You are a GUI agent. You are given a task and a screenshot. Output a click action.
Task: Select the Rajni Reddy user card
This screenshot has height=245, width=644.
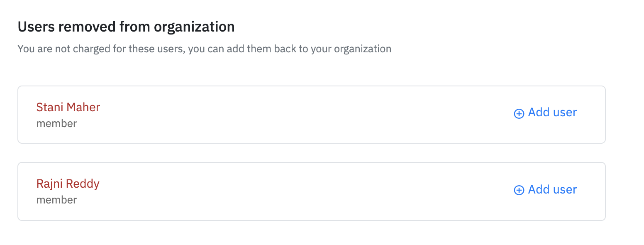tap(312, 191)
